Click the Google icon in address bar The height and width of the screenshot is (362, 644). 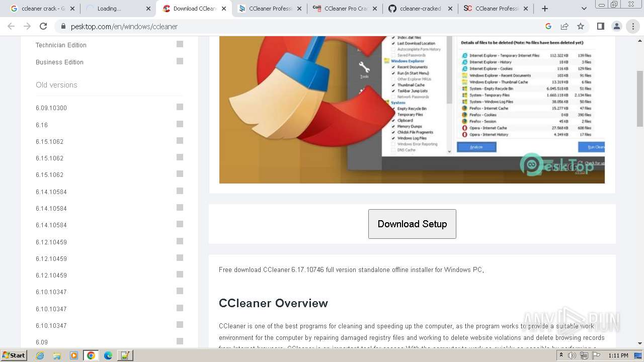tap(548, 26)
